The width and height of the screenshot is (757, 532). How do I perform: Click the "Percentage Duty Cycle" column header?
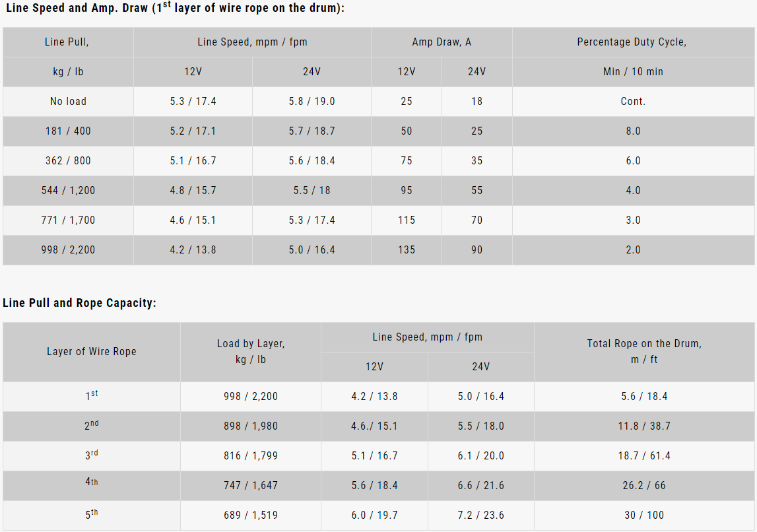632,42
